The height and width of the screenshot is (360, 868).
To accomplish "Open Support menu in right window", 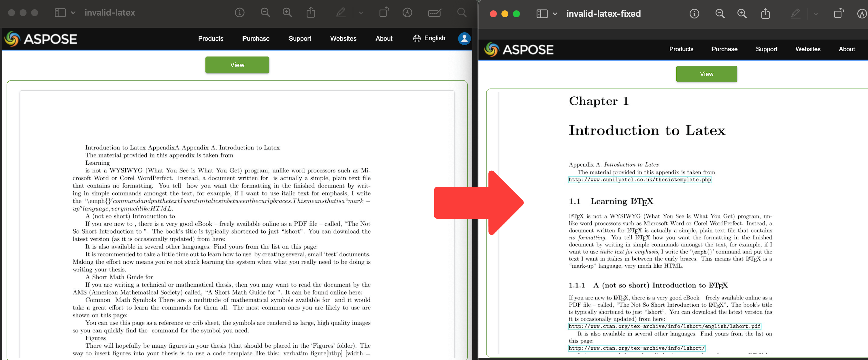I will click(766, 49).
